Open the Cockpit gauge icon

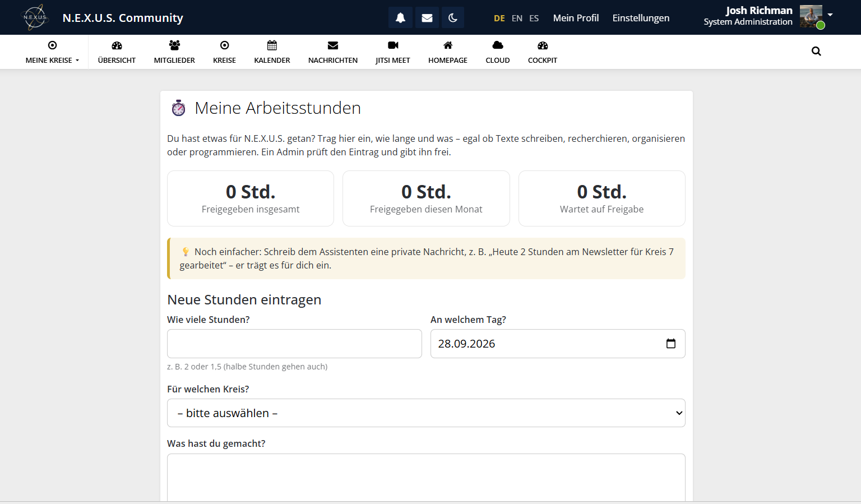pyautogui.click(x=543, y=45)
